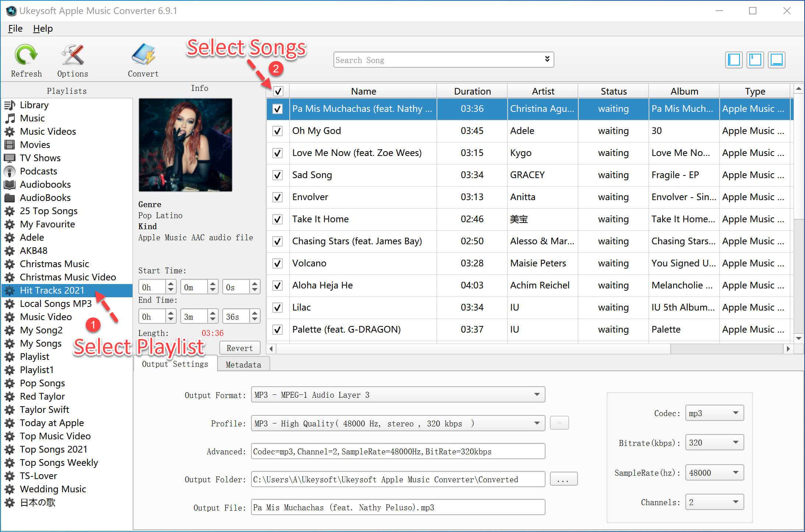Select the Library playlist icon
This screenshot has width=805, height=532.
click(10, 105)
